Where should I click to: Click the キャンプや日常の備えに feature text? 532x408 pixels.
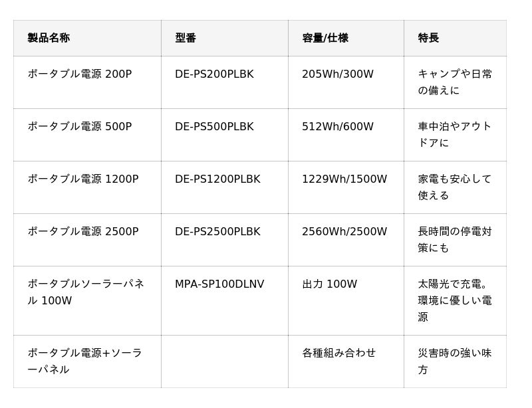455,82
